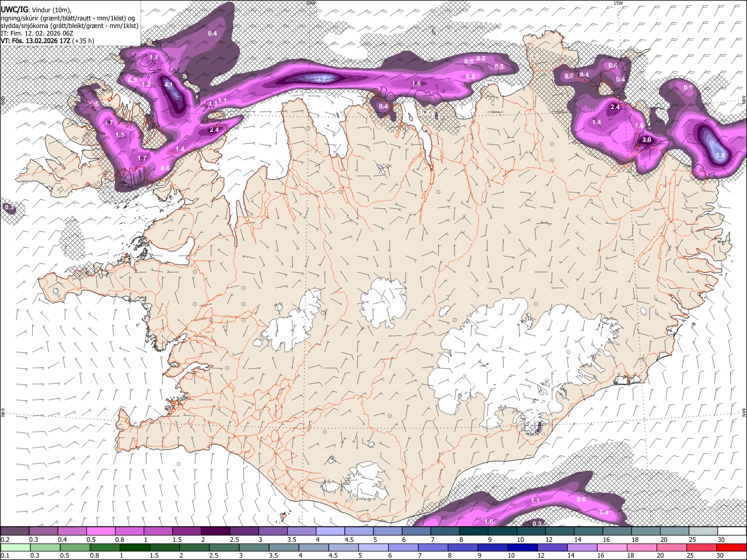
Task: Click the 'UWC/IG: Vindur (10m)' title text
Action: (x=36, y=9)
